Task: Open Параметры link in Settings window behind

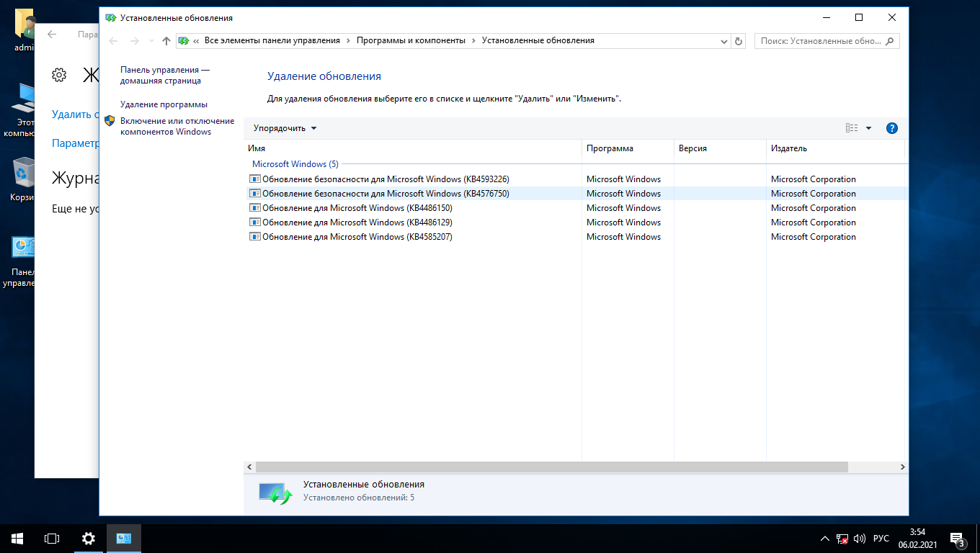Action: [x=75, y=143]
